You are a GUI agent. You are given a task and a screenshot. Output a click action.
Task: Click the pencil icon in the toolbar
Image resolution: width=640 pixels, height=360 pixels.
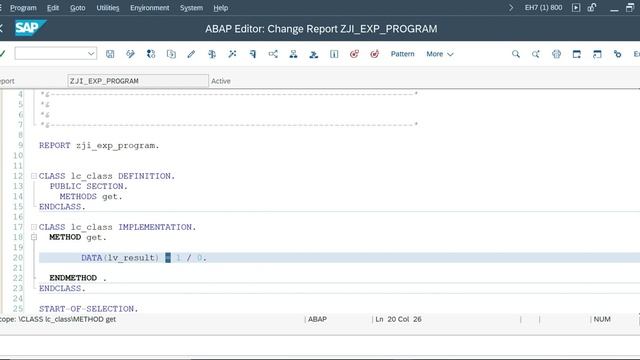[x=191, y=54]
